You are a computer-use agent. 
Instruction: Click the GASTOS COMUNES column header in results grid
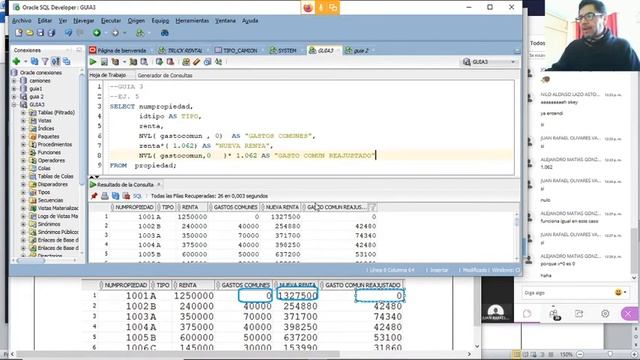click(x=235, y=207)
